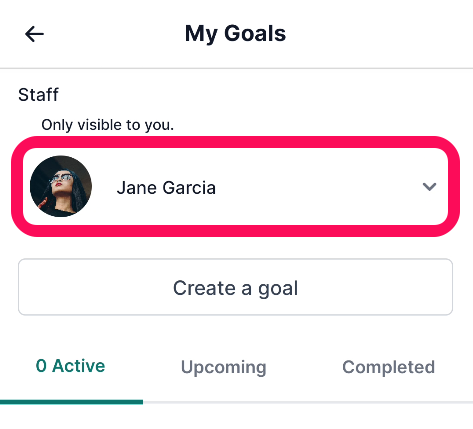Viewport: 473px width, 429px height.
Task: Click the Create a goal button
Action: [236, 287]
